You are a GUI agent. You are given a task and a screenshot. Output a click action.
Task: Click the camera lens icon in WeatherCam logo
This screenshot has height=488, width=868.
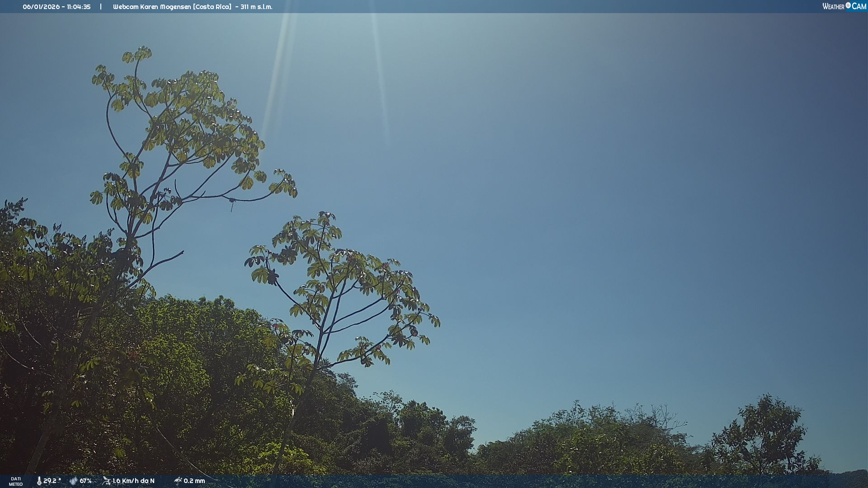(848, 5)
